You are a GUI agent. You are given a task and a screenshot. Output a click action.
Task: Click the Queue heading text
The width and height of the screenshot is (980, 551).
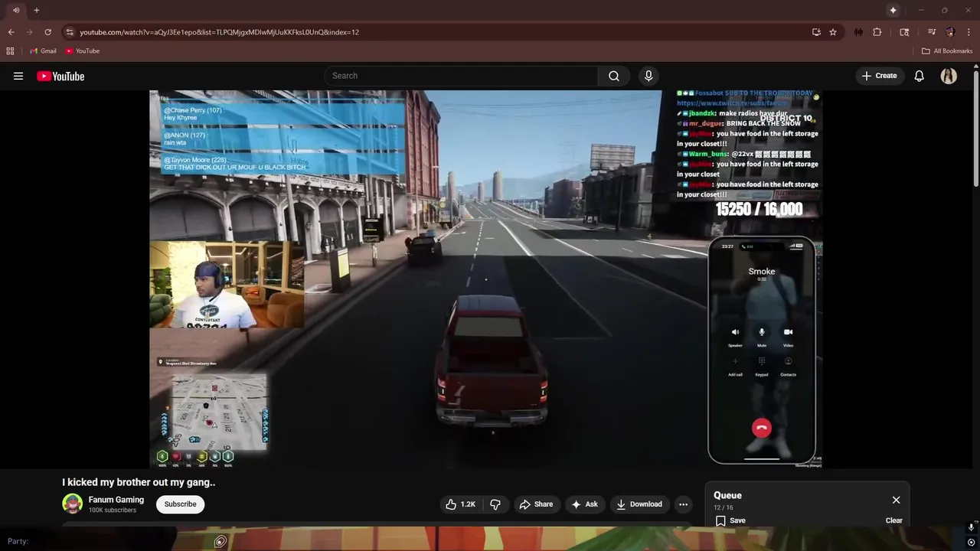pos(727,495)
